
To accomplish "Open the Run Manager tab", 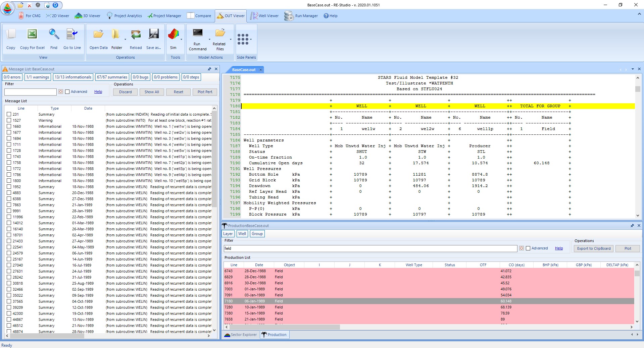I will 301,16.
